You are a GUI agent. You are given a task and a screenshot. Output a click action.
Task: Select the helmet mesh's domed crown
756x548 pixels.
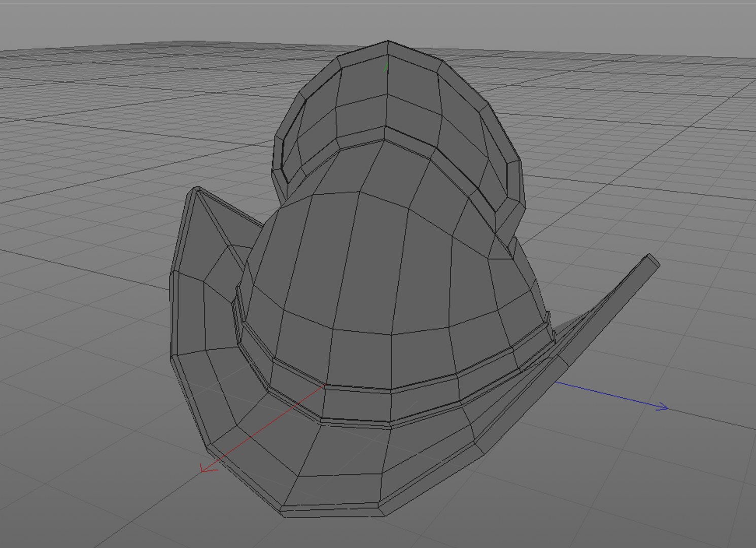[x=391, y=264]
